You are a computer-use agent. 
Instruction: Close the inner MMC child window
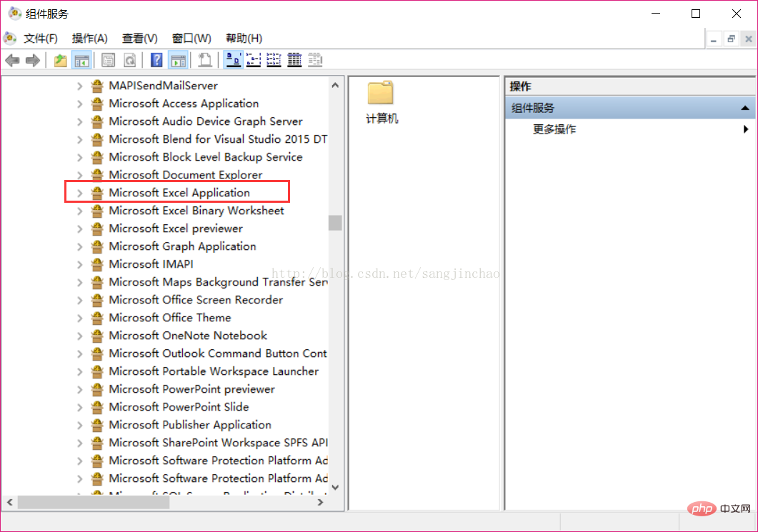tap(748, 39)
